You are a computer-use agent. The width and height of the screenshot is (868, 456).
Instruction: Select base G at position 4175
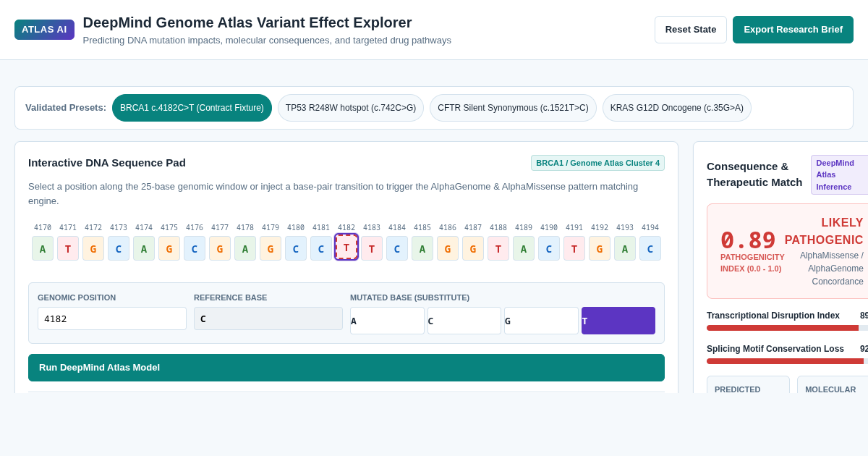pos(169,248)
